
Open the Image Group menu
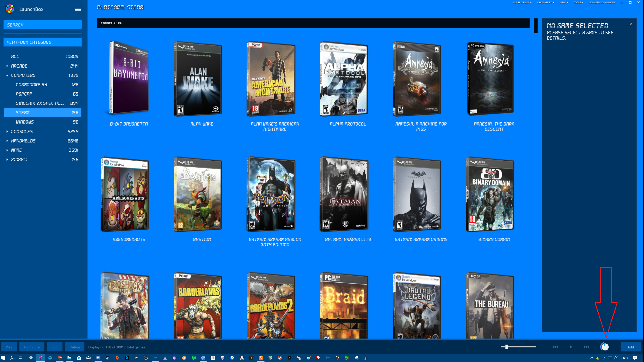click(x=522, y=3)
